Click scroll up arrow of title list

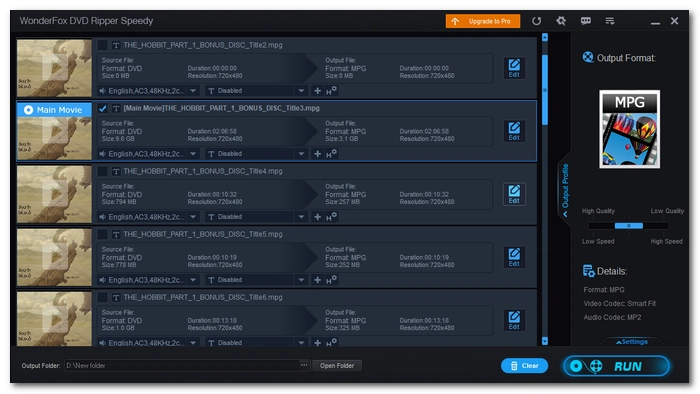point(545,37)
